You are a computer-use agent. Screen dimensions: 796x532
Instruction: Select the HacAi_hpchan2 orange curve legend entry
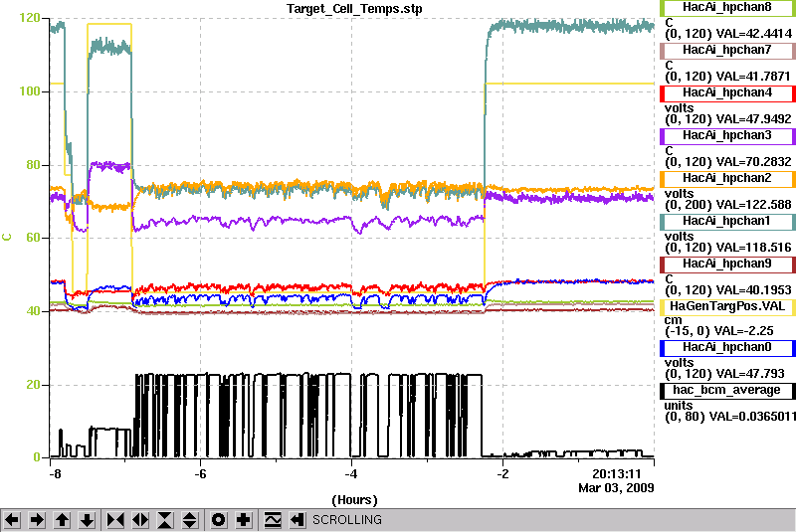coord(727,179)
